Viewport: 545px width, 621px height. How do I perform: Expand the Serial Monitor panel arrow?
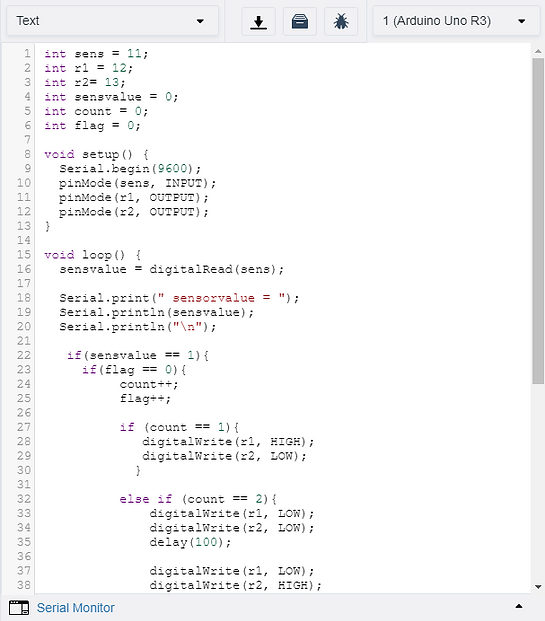click(x=518, y=606)
